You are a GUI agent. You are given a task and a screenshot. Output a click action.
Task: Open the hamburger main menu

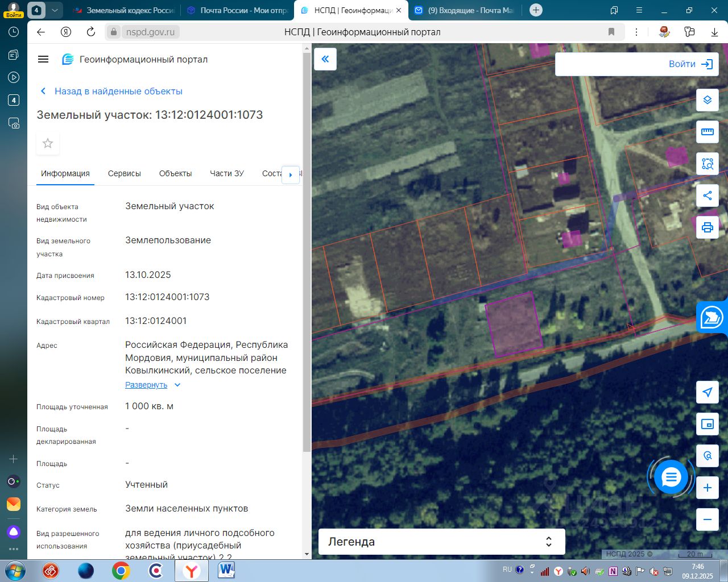[x=43, y=59]
